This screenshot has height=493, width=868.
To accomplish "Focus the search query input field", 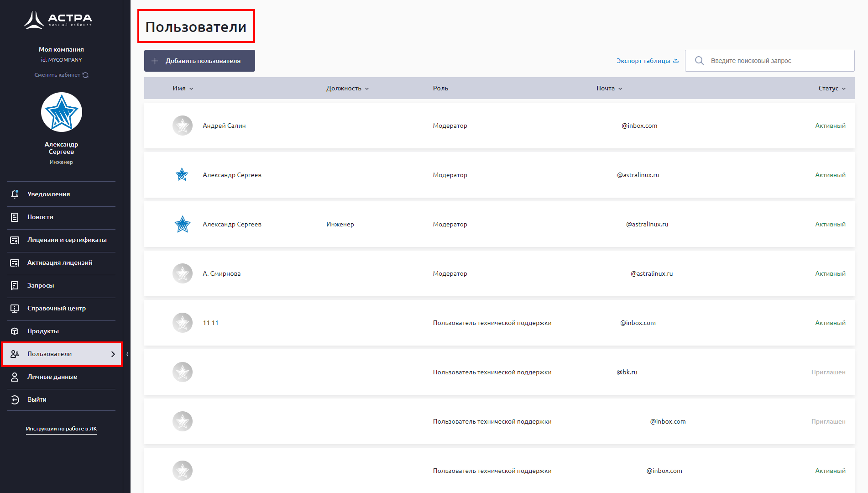I will [776, 61].
